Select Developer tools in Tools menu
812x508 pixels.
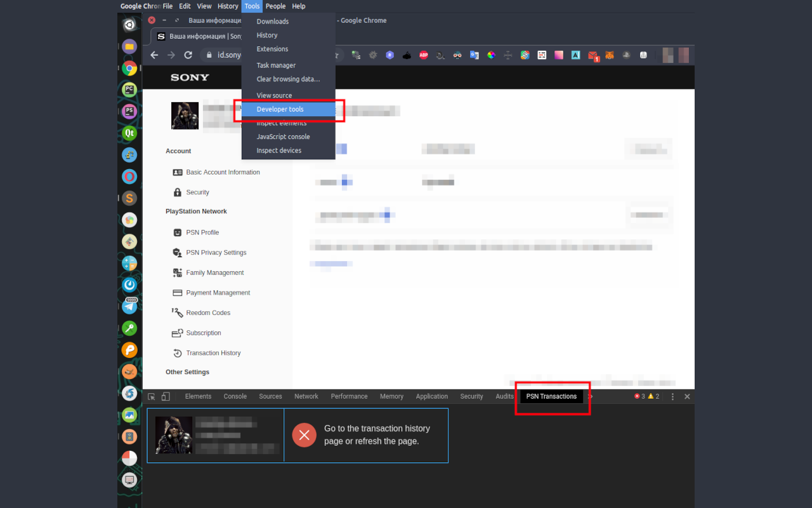coord(289,109)
